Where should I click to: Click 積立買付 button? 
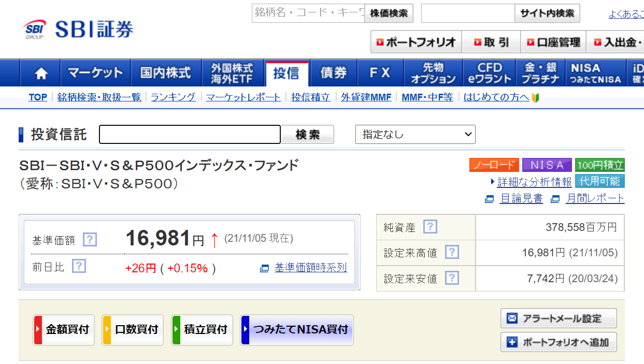(x=202, y=329)
